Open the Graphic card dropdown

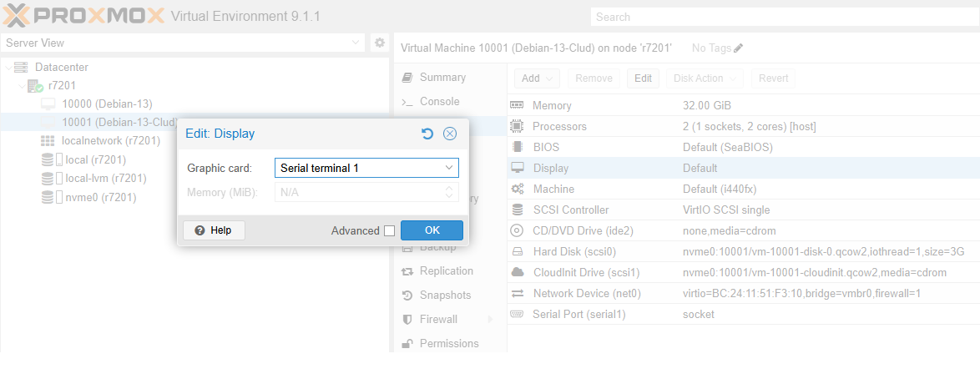448,168
